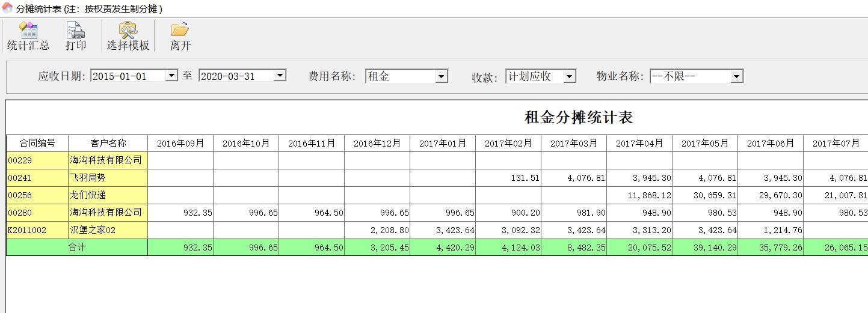The height and width of the screenshot is (313, 868).
Task: Select contract number 00241 cell
Action: pos(37,178)
